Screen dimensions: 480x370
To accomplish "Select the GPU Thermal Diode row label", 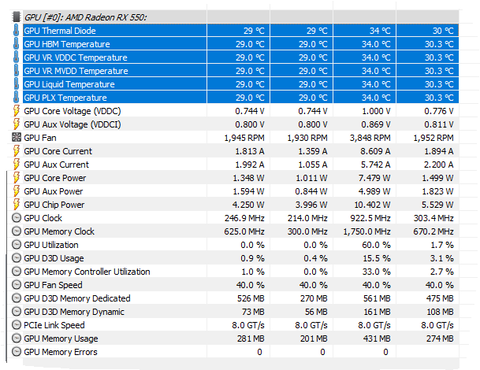I will click(x=60, y=31).
